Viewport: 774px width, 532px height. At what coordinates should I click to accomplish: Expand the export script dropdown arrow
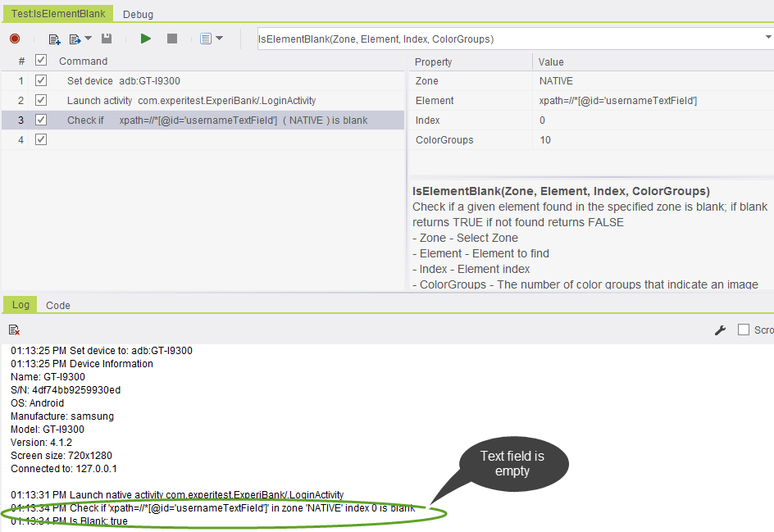point(89,39)
